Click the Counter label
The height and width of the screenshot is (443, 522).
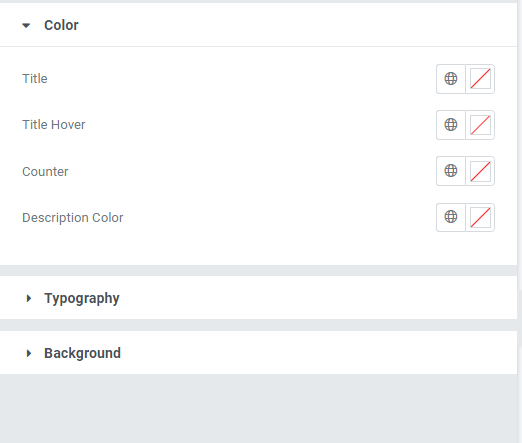45,172
